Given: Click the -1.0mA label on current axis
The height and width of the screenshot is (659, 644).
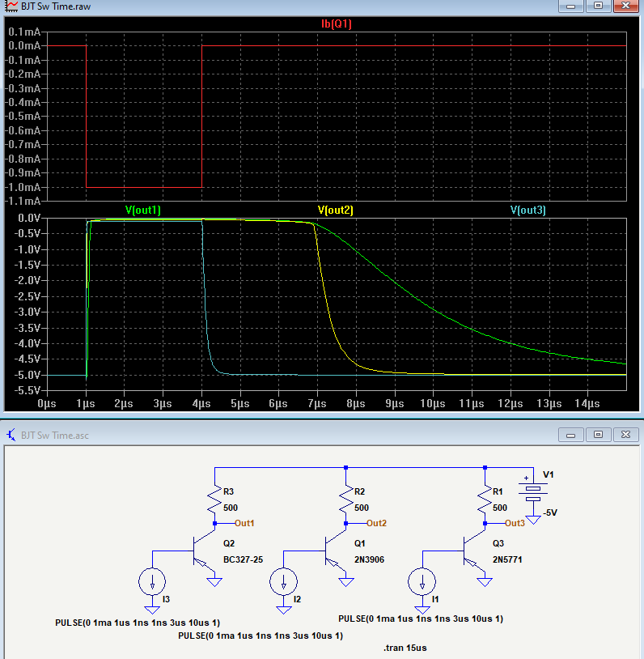Looking at the screenshot, I should pos(23,187).
